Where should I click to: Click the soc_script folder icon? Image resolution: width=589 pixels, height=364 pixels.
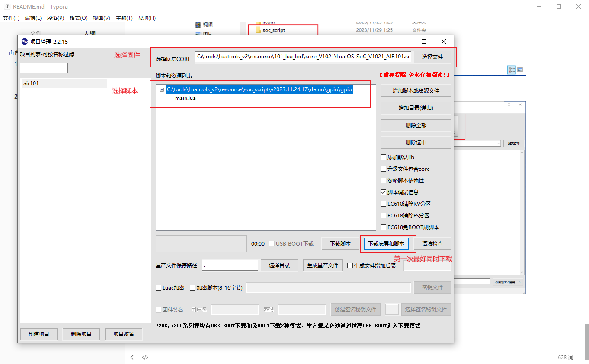point(258,30)
